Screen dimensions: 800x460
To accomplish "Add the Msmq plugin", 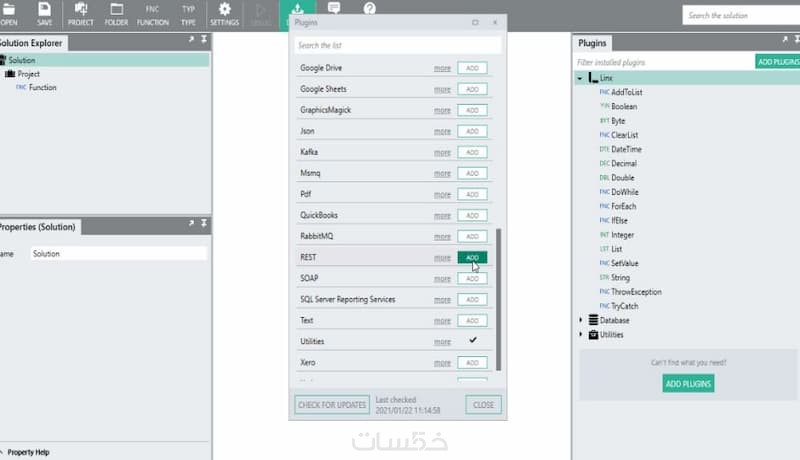I will coord(472,173).
